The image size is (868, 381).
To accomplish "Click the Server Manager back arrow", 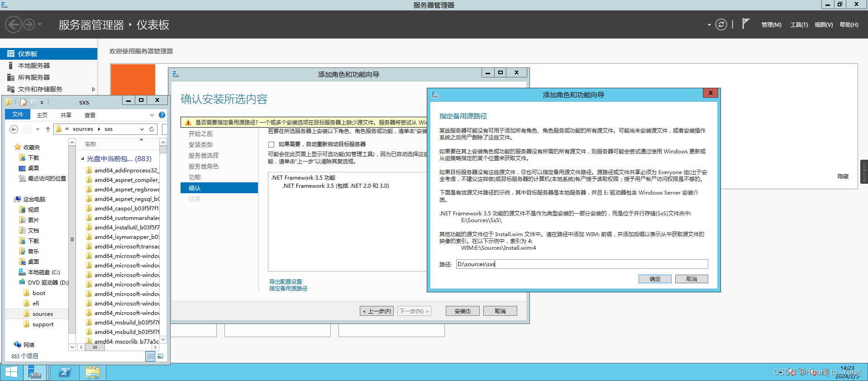I will coord(14,24).
